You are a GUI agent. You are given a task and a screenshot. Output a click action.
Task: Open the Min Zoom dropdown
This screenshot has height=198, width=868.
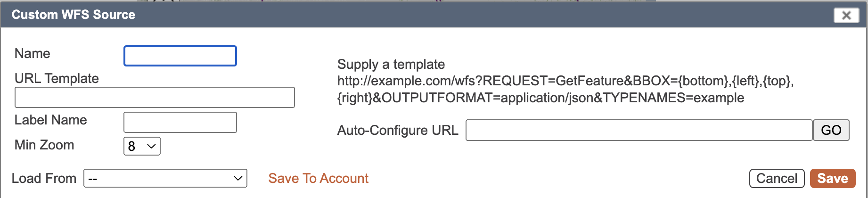142,146
